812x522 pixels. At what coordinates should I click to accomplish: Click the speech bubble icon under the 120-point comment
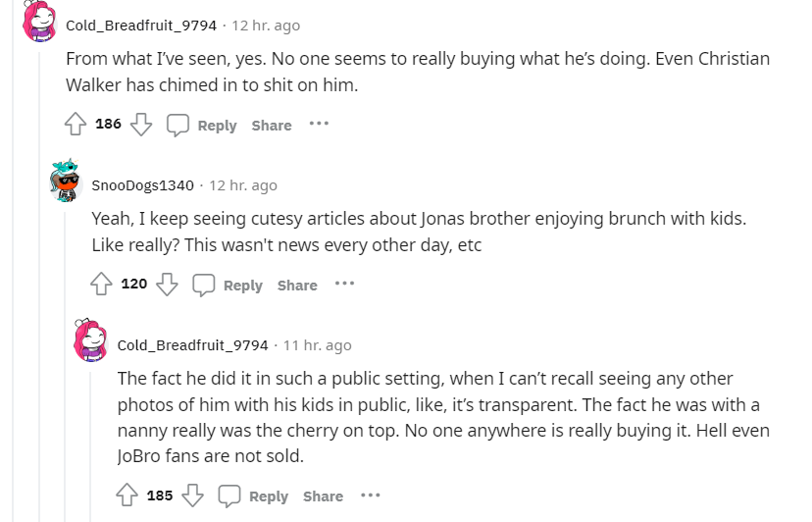203,285
